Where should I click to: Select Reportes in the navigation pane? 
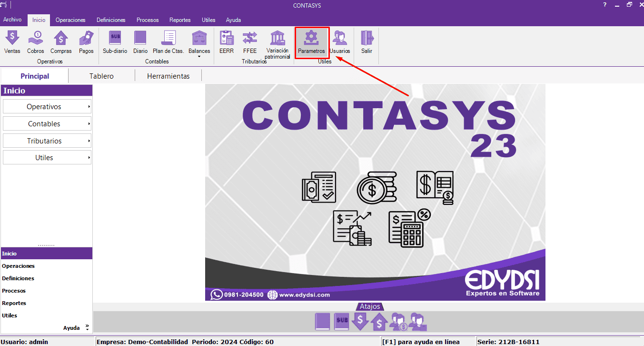coord(46,303)
